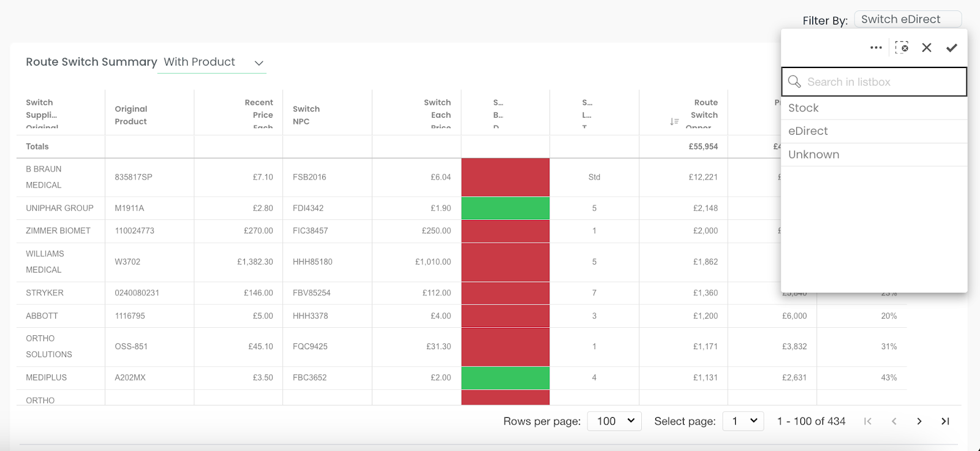This screenshot has width=980, height=451.
Task: Click product code M1911A
Action: [x=129, y=208]
